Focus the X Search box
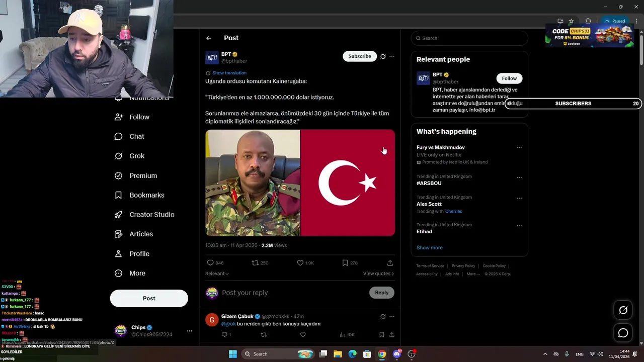This screenshot has height=362, width=644. pyautogui.click(x=469, y=38)
